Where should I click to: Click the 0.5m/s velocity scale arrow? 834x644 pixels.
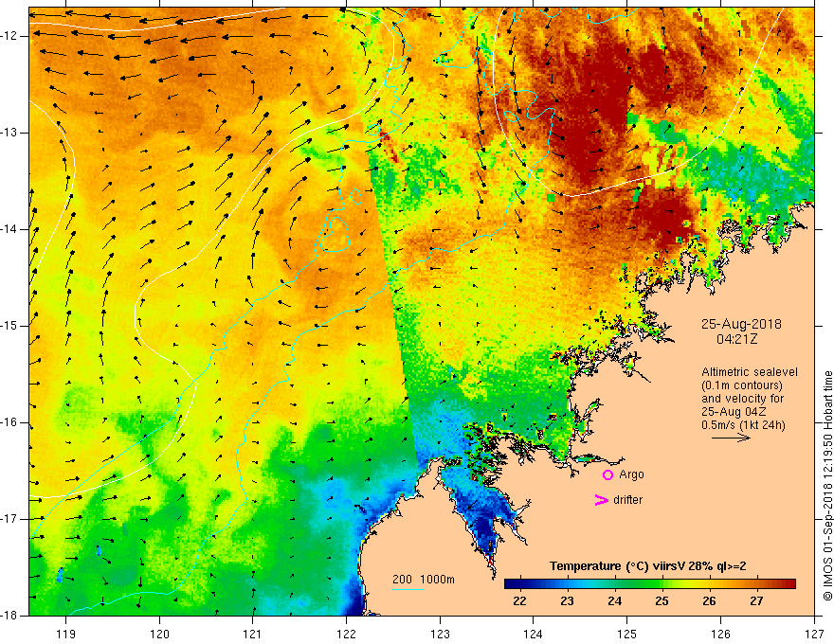[731, 438]
